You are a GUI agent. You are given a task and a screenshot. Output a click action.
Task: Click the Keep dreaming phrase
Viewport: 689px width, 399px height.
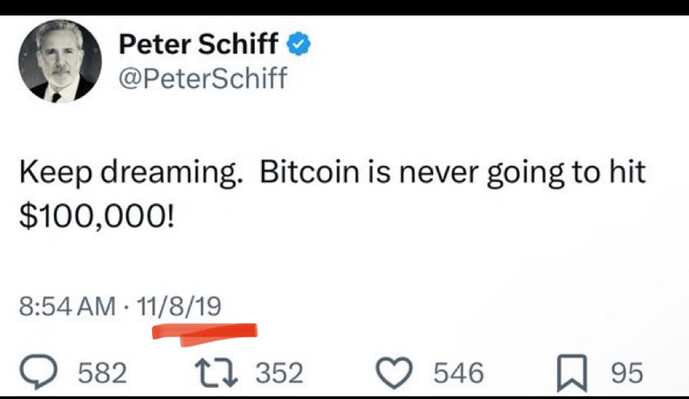pyautogui.click(x=131, y=173)
